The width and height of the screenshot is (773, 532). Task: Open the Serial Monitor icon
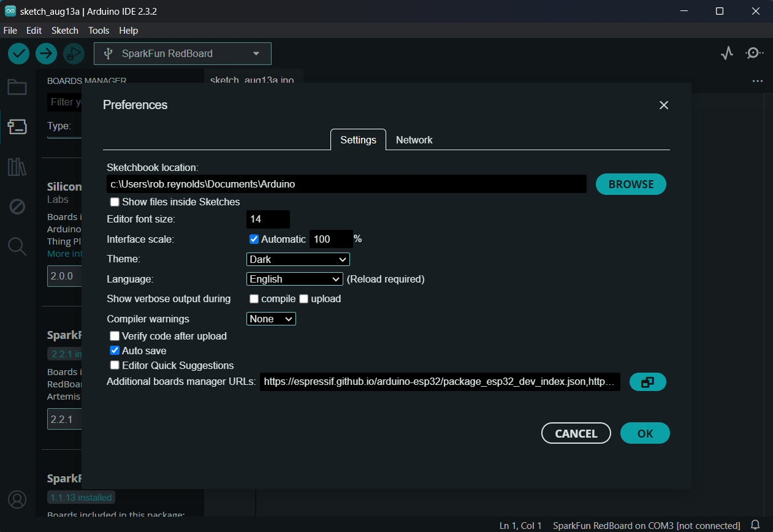(753, 53)
